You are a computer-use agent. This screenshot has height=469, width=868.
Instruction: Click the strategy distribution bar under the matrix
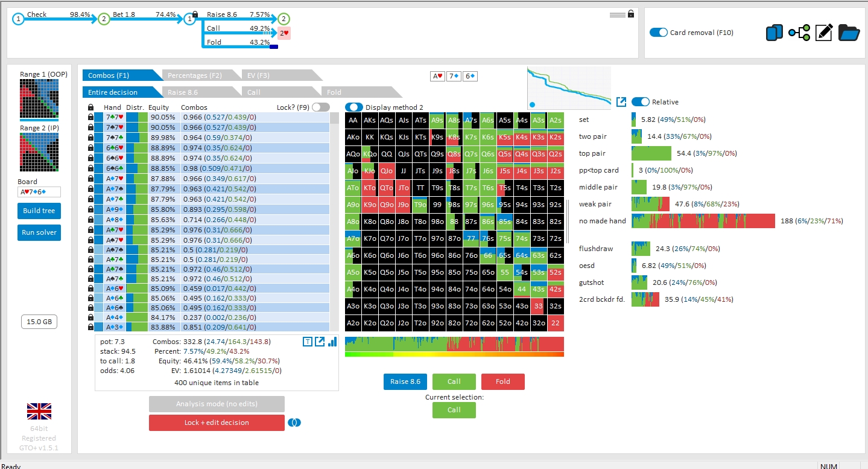454,344
